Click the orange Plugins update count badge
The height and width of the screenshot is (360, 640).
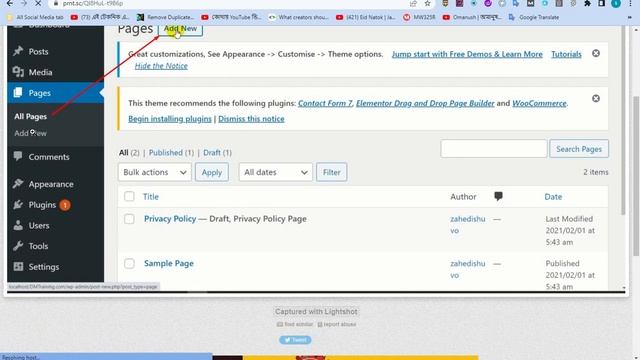(65, 205)
